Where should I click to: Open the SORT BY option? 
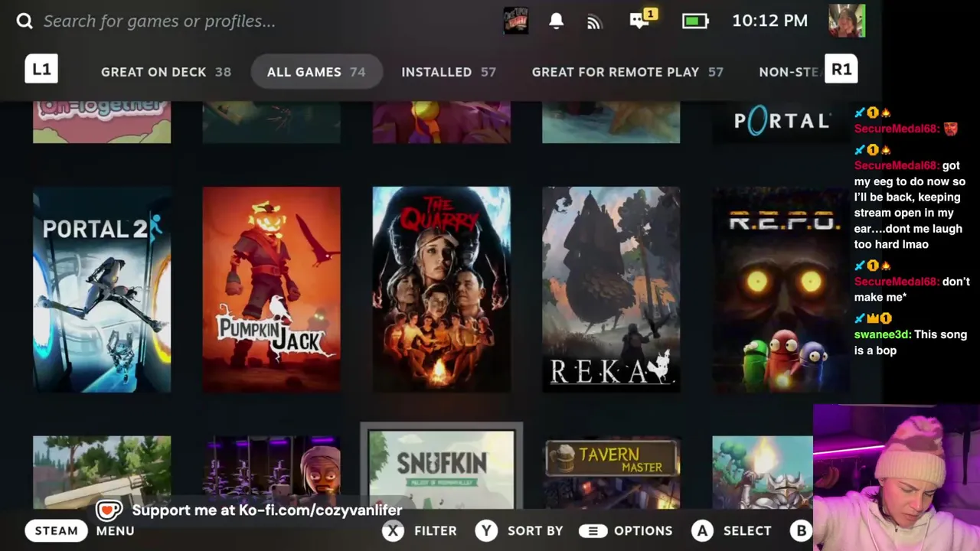(x=535, y=530)
